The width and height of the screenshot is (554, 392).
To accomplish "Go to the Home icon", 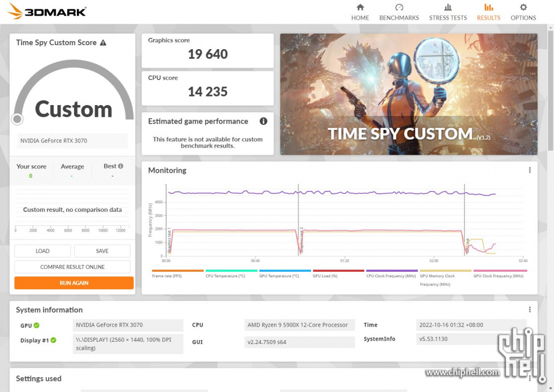I will [x=360, y=7].
